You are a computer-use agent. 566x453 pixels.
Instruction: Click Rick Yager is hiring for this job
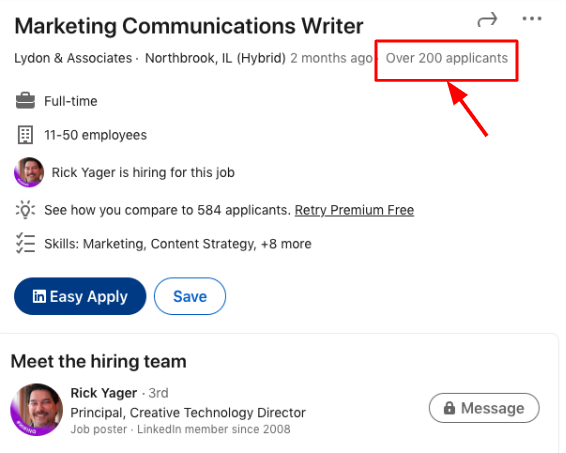pyautogui.click(x=143, y=173)
